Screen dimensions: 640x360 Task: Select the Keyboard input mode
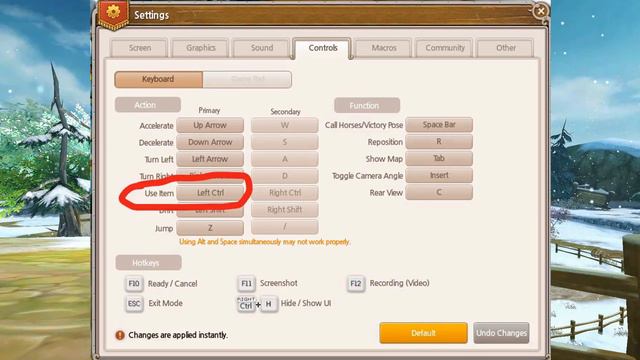(159, 79)
